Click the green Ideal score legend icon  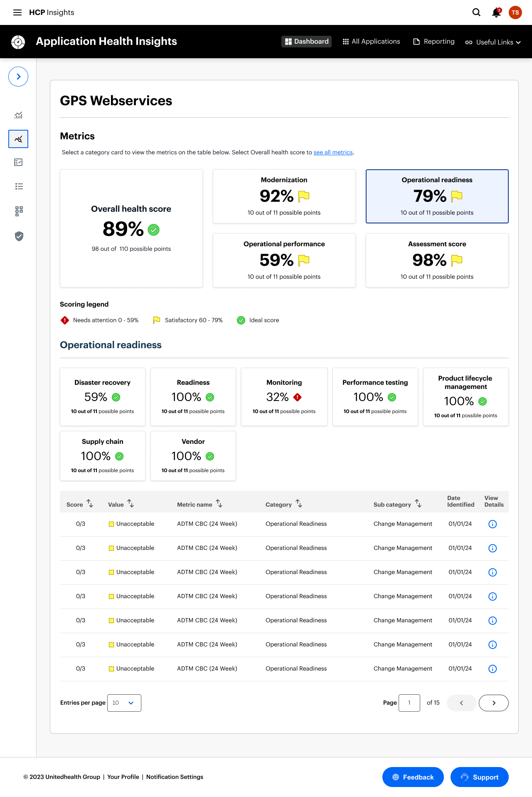tap(241, 320)
